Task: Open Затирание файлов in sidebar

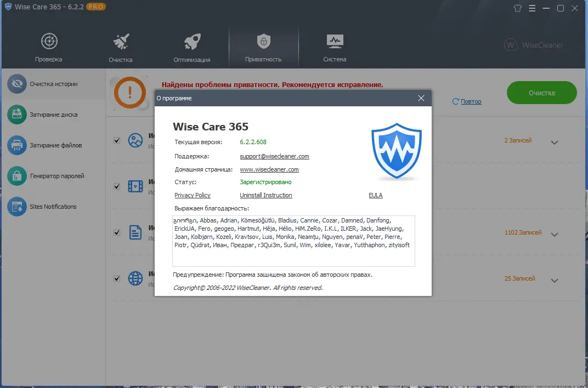Action: 53,145
